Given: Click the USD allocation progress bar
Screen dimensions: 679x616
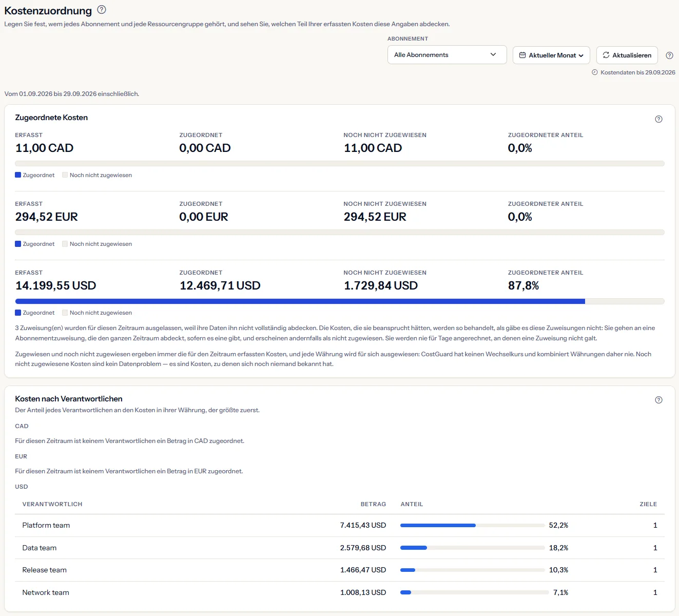Looking at the screenshot, I should point(340,301).
